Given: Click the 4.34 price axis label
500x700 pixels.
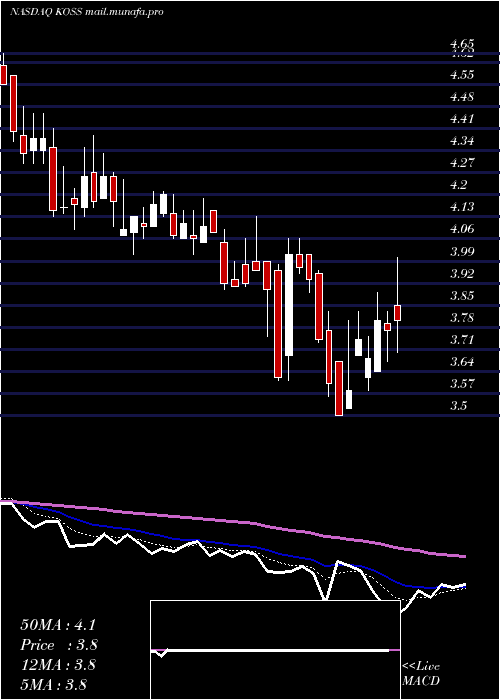Looking at the screenshot, I should point(462,141).
